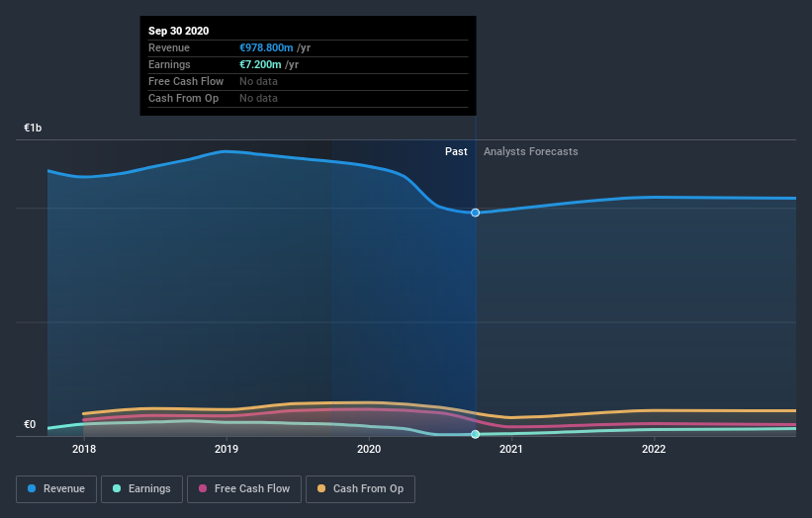Click the 2022 x-axis label
812x518 pixels.
click(654, 449)
